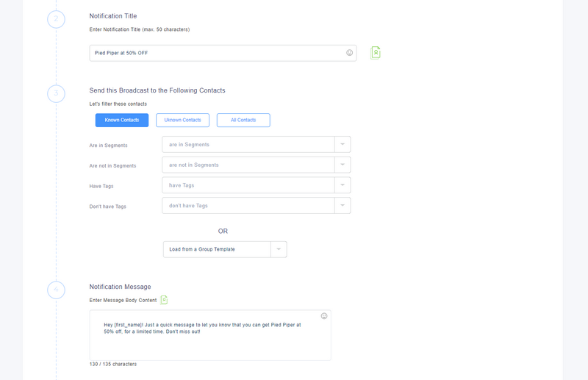588x380 pixels.
Task: Click the 'Are in Segments' label
Action: click(x=108, y=146)
